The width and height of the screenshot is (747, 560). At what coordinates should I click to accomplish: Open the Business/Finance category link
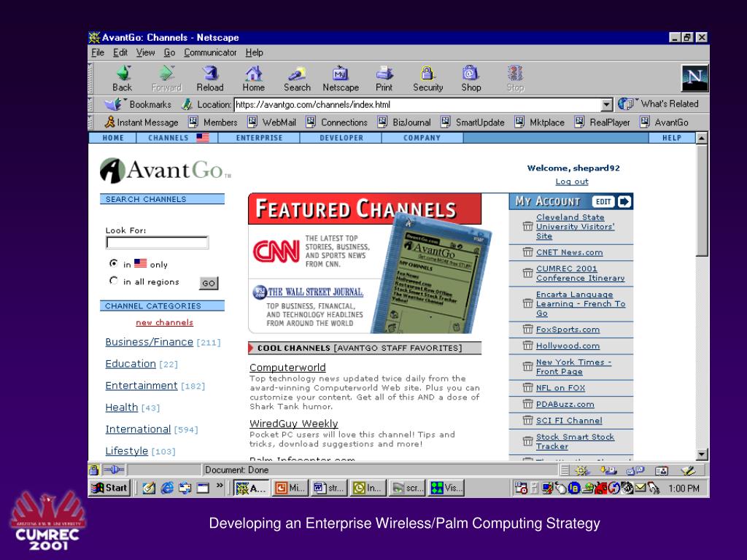149,342
